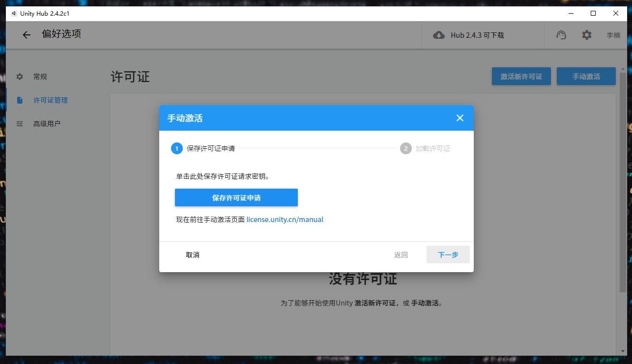Close the 手动激活 dialog with the X
This screenshot has width=632, height=364.
tap(460, 118)
